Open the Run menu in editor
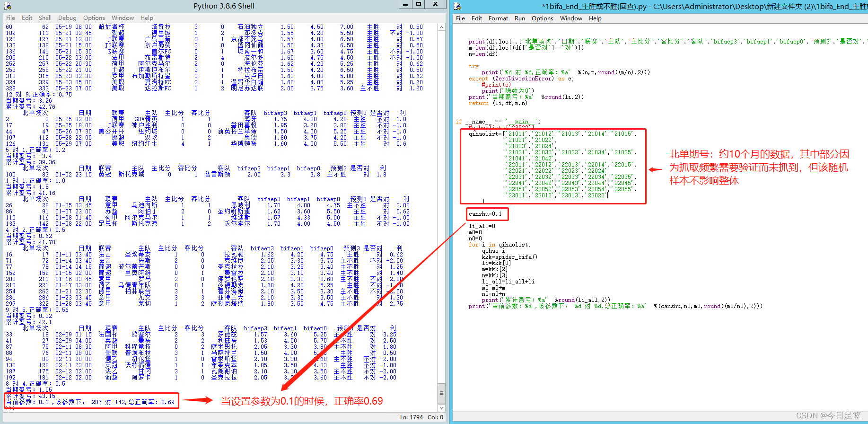 pyautogui.click(x=520, y=18)
